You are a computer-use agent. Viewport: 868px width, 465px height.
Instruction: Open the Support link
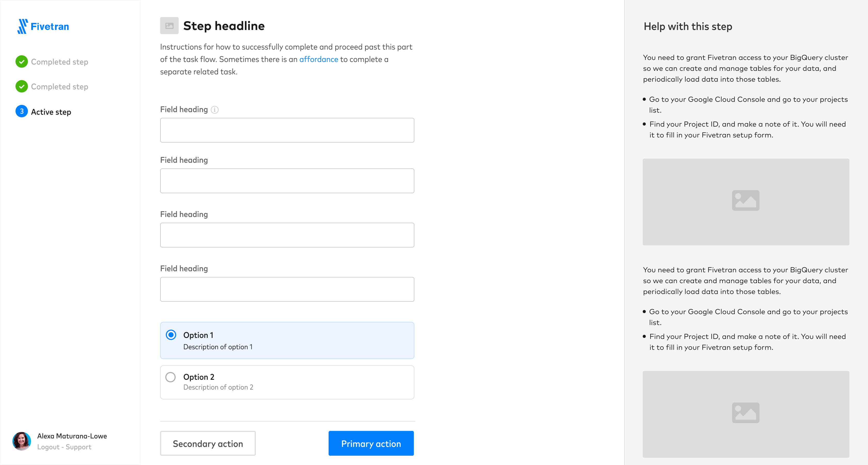[x=79, y=447]
